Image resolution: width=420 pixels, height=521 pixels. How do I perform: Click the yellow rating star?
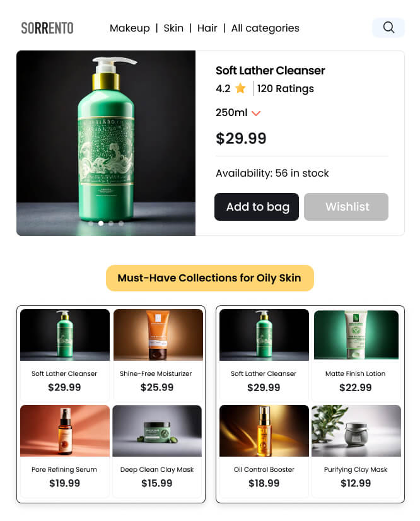tap(240, 88)
